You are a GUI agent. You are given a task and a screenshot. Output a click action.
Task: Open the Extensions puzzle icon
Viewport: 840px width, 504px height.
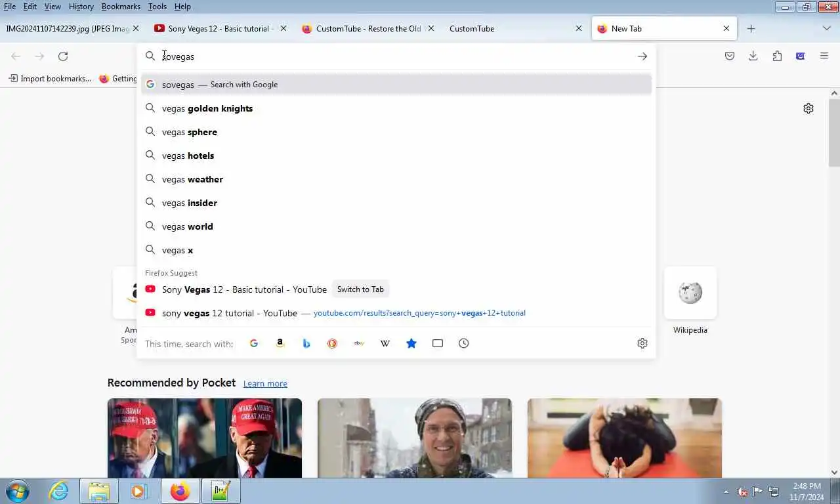tap(777, 56)
